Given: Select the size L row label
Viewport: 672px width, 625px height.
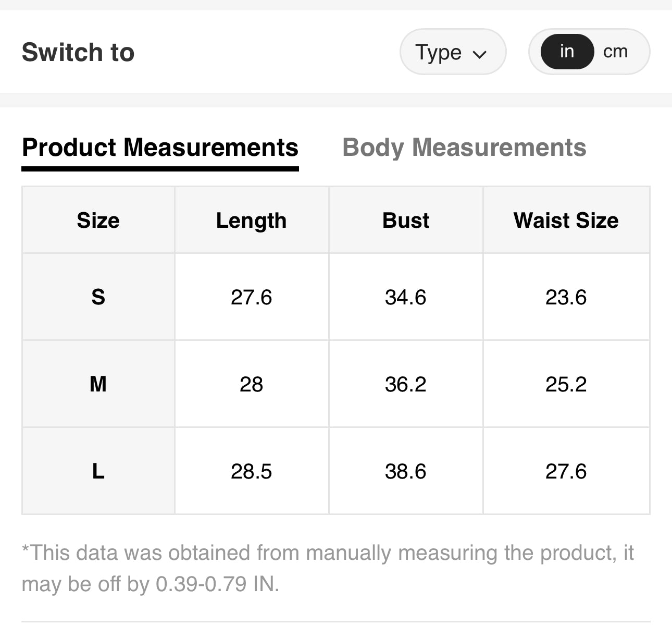Looking at the screenshot, I should point(98,471).
